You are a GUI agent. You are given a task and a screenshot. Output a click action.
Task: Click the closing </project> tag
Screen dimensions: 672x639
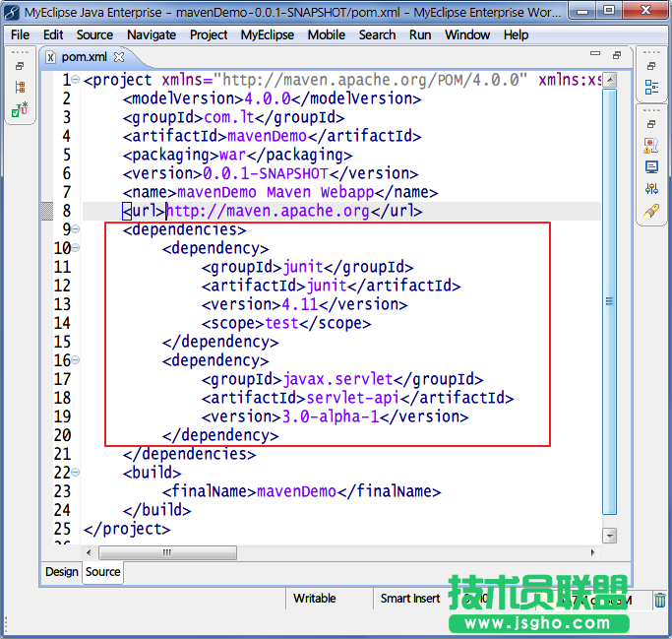(127, 529)
